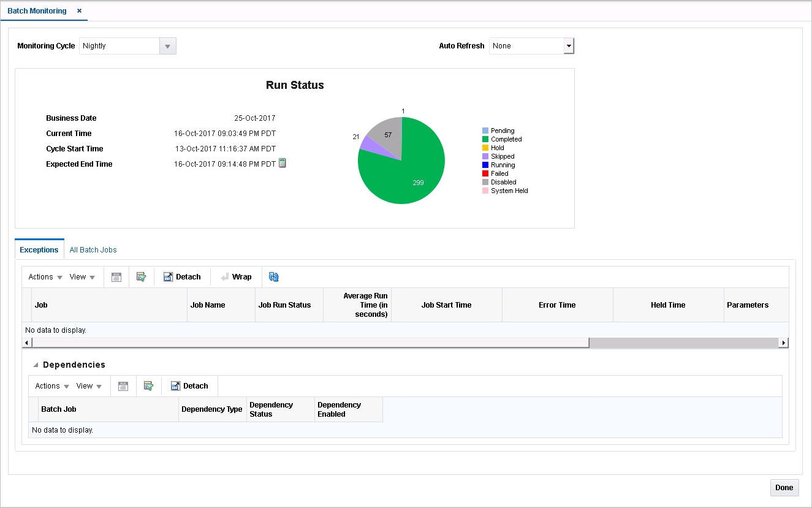Open the Query by Example filter icon
Image resolution: width=812 pixels, height=508 pixels.
point(142,276)
